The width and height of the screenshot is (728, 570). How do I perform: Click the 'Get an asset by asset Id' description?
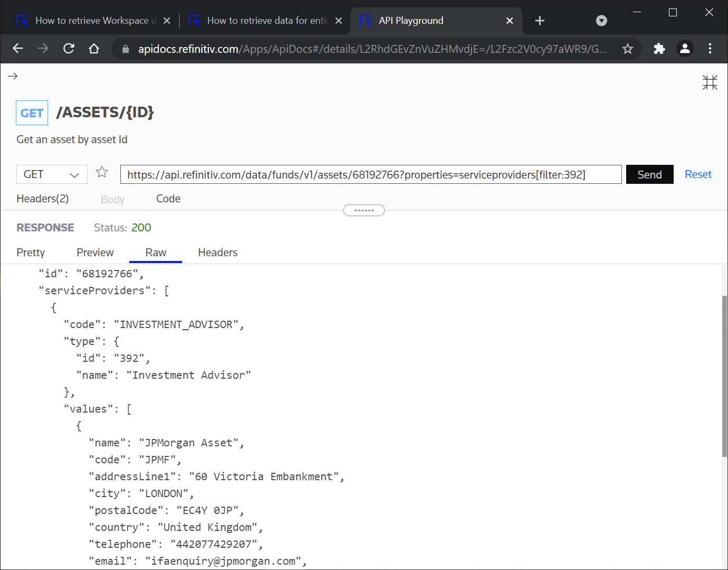pyautogui.click(x=72, y=139)
